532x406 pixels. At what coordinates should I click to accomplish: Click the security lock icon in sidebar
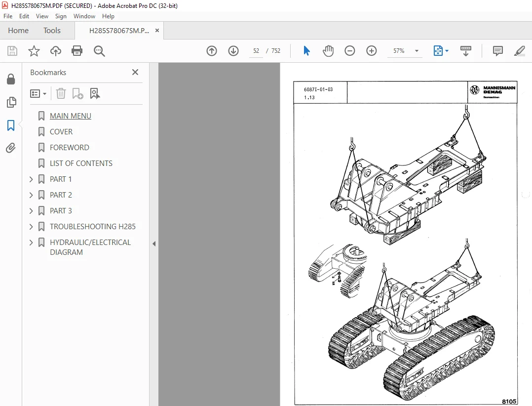coord(11,79)
